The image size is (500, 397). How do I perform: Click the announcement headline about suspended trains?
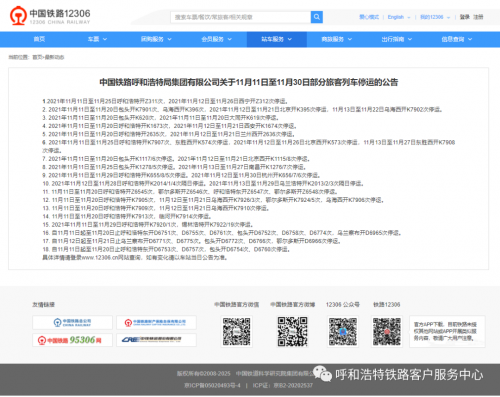(249, 82)
